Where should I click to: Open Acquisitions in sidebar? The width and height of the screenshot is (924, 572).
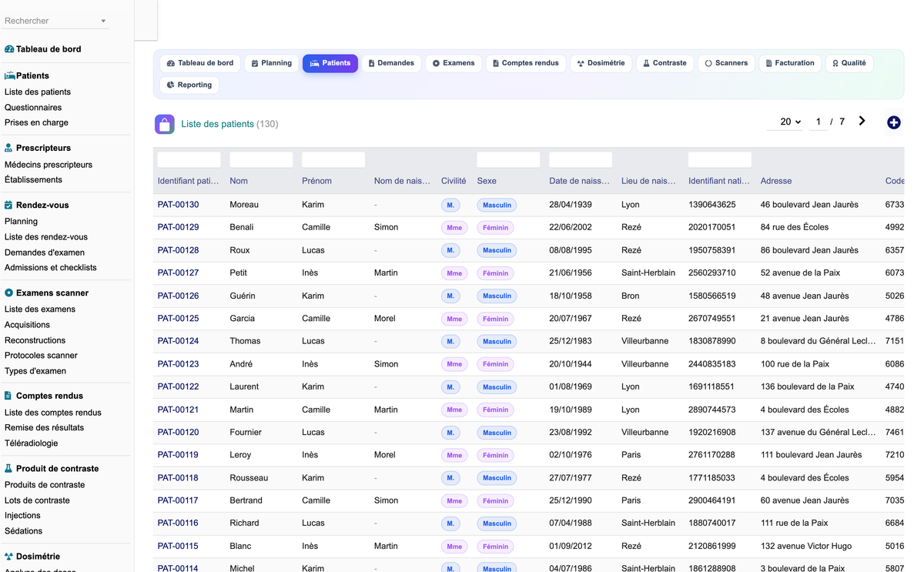point(27,325)
